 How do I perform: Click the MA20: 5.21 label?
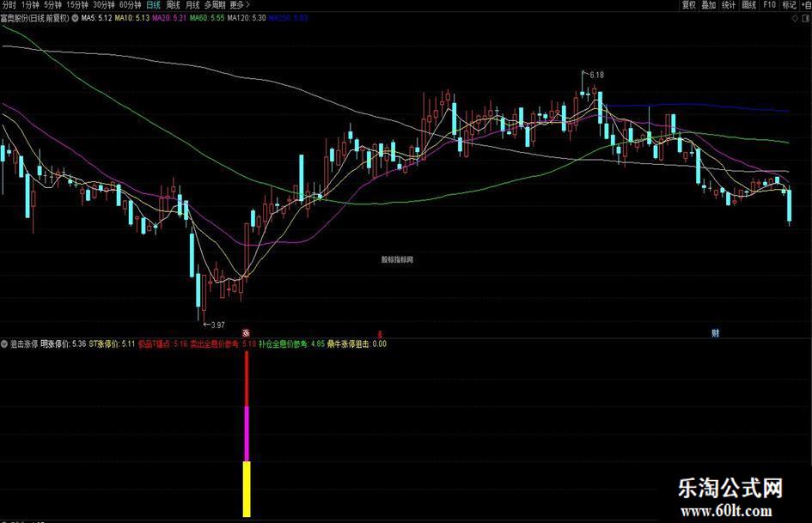169,18
